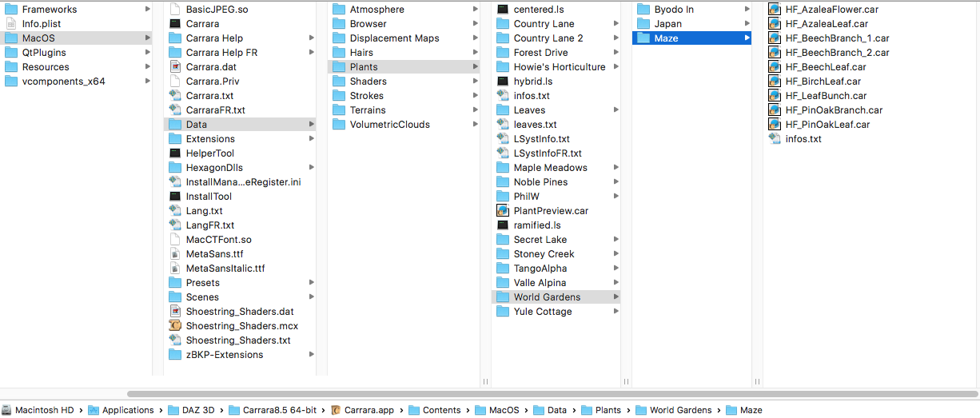Image resolution: width=980 pixels, height=418 pixels.
Task: Expand the Atmosphere folder arrow
Action: [x=475, y=10]
